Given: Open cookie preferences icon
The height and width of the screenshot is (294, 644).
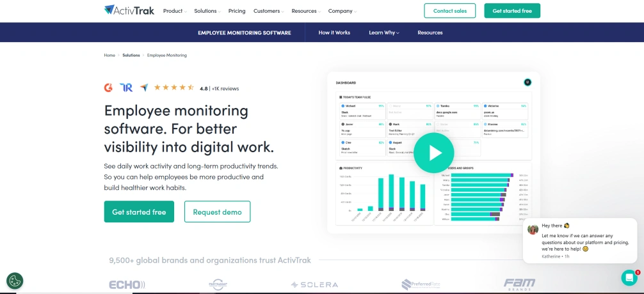Looking at the screenshot, I should click(x=15, y=281).
